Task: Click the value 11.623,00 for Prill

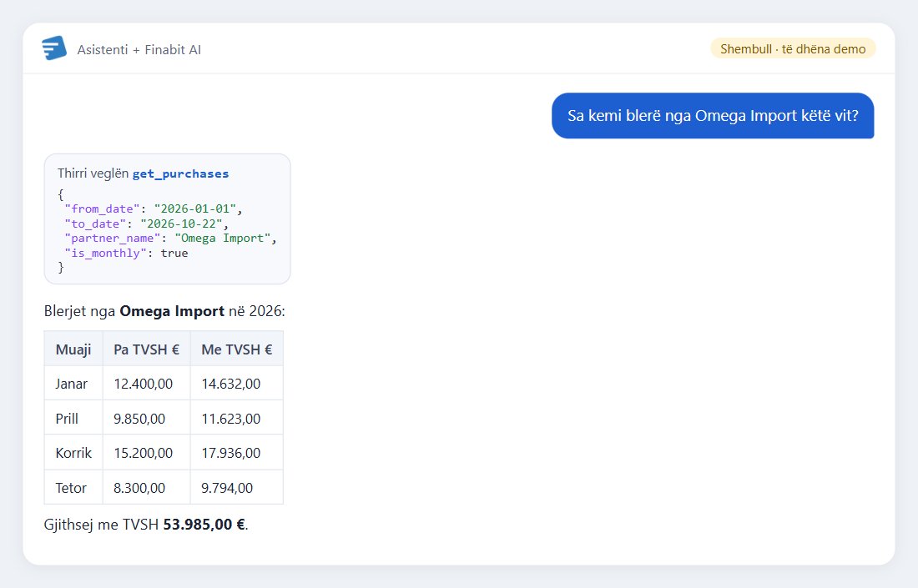Action: tap(230, 419)
